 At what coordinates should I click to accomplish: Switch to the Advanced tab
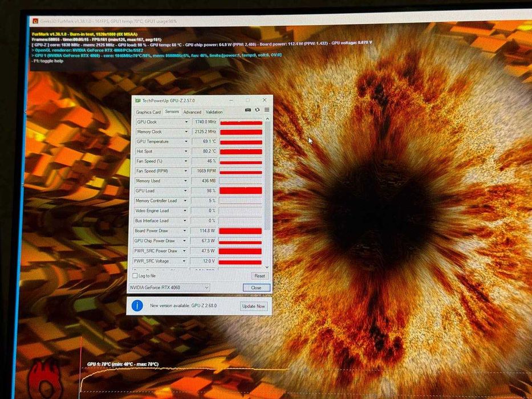192,112
